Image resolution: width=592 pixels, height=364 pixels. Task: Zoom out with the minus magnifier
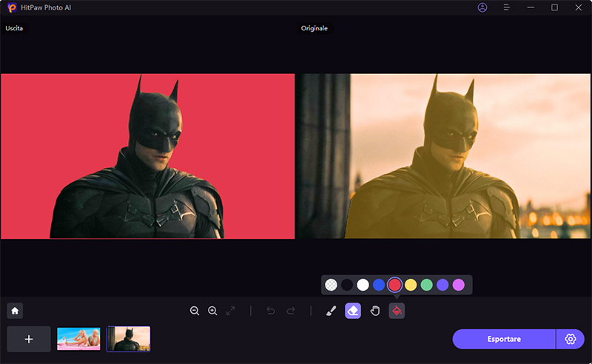[x=195, y=311]
